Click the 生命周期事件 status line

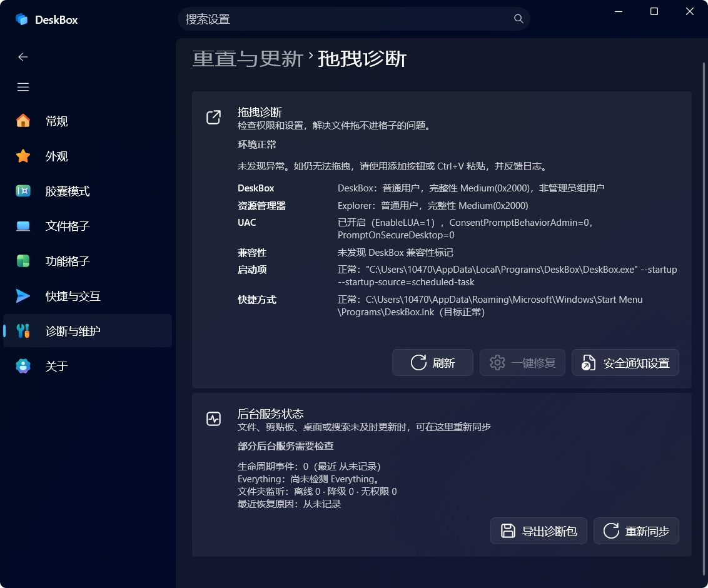pyautogui.click(x=309, y=466)
